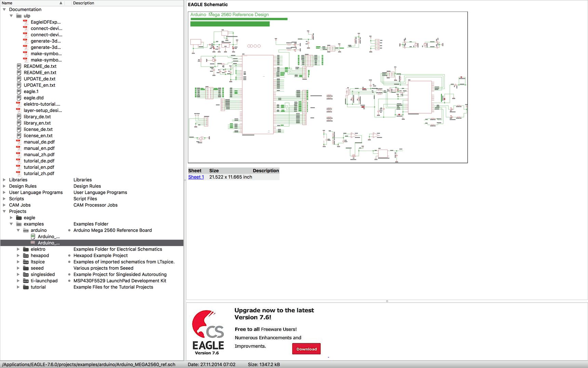The image size is (588, 368).
Task: Collapse the arduino project node
Action: click(x=18, y=230)
